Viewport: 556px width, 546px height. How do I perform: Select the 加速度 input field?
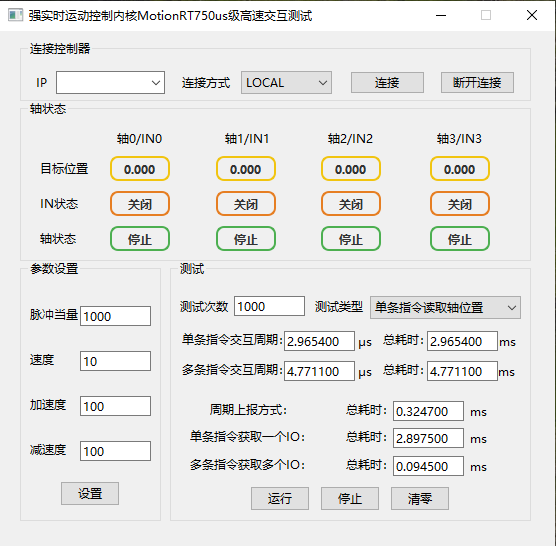point(115,406)
